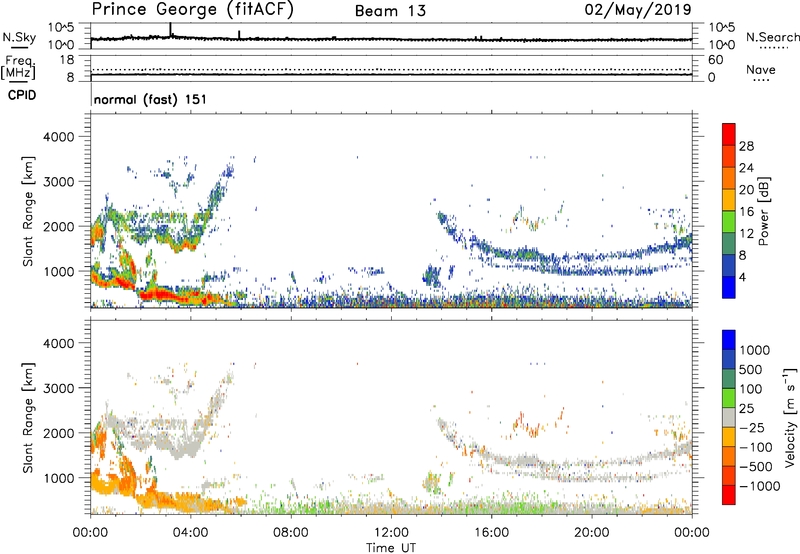Image resolution: width=800 pixels, height=554 pixels.
Task: Click the '18' frequency axis tick label
Action: [66, 60]
